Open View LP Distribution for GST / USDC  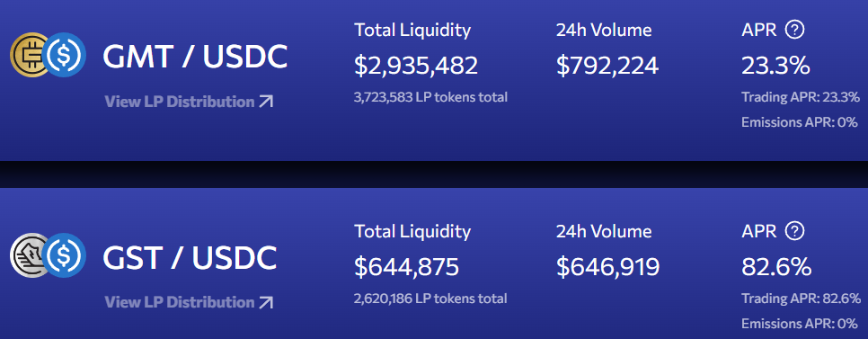pyautogui.click(x=189, y=302)
